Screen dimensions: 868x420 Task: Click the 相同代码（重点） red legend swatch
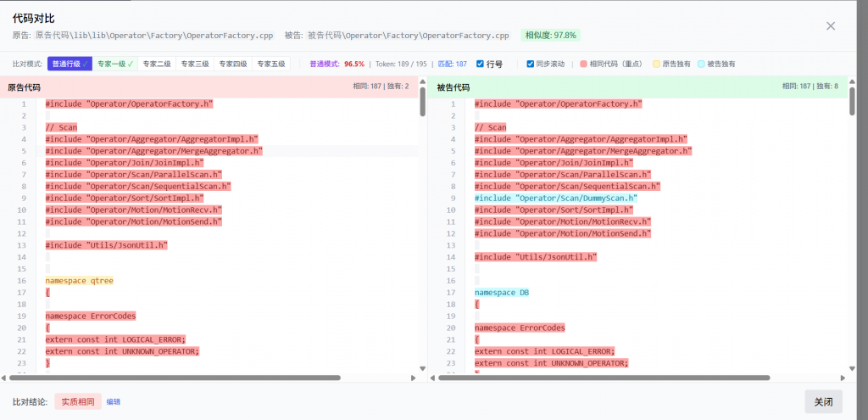583,64
